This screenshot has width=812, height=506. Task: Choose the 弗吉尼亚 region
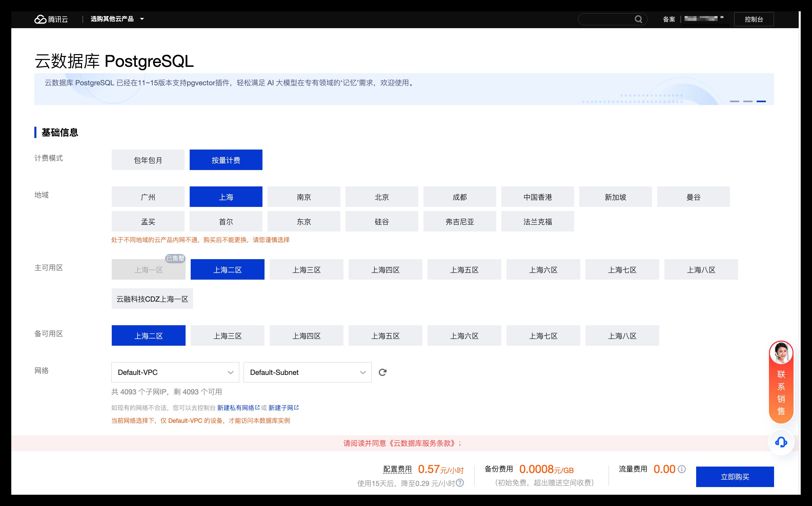(x=460, y=221)
